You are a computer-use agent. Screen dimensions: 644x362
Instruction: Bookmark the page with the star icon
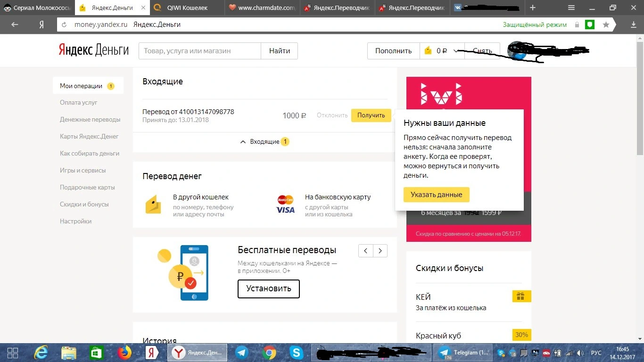point(606,25)
